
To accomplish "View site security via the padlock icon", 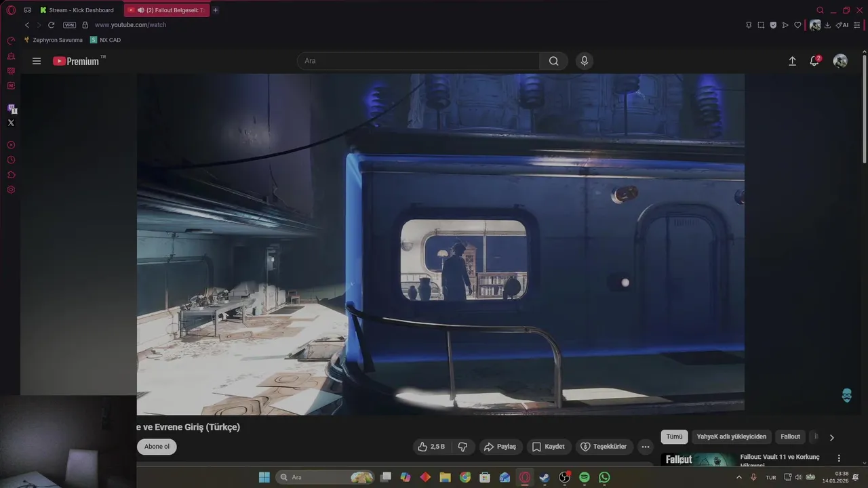I will [x=85, y=25].
